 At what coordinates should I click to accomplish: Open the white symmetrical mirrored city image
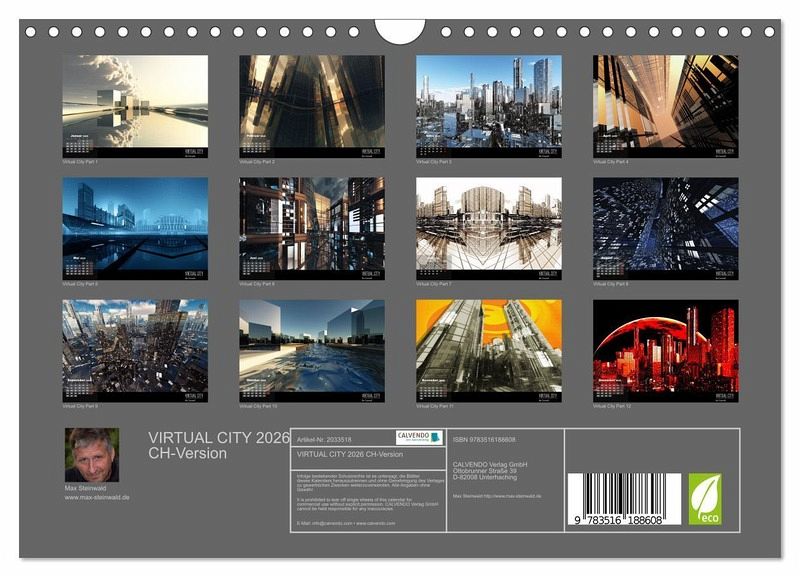tap(489, 229)
